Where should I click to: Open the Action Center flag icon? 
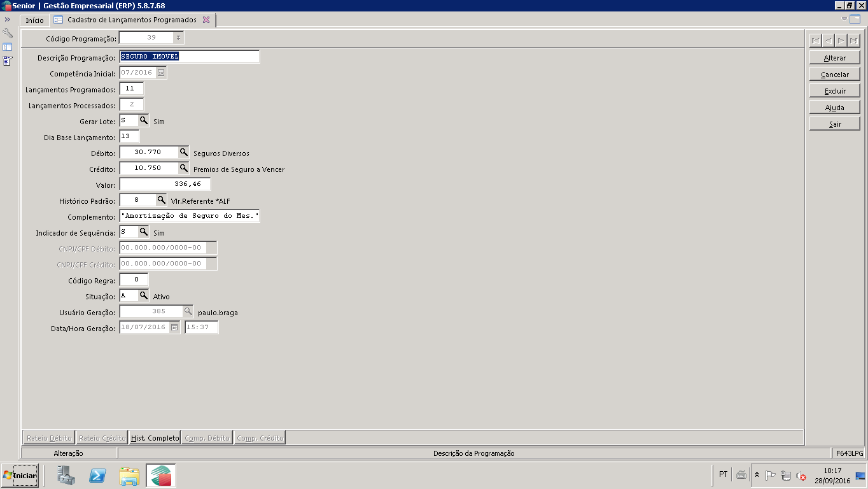coord(770,475)
